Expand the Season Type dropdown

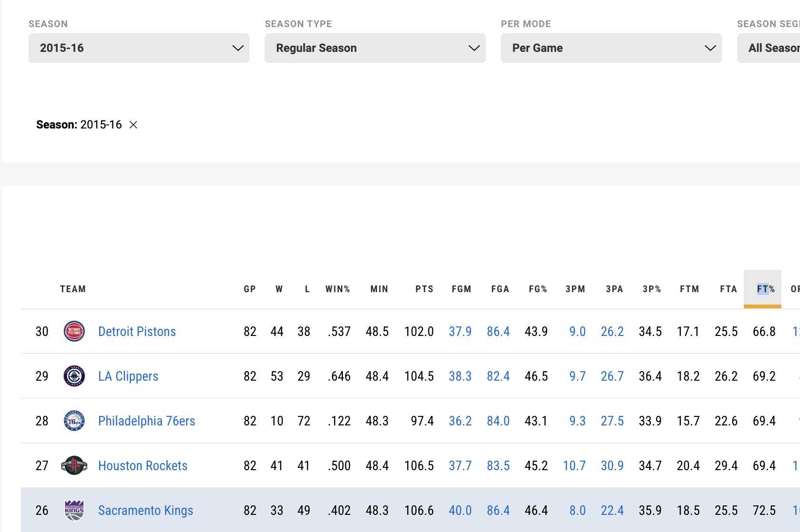375,48
